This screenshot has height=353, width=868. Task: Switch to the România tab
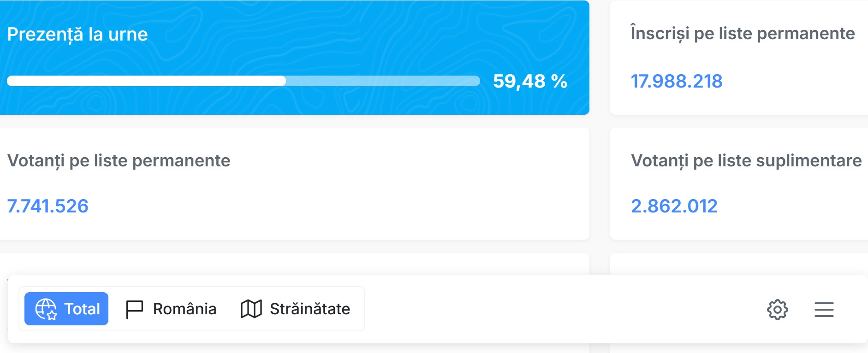(171, 309)
